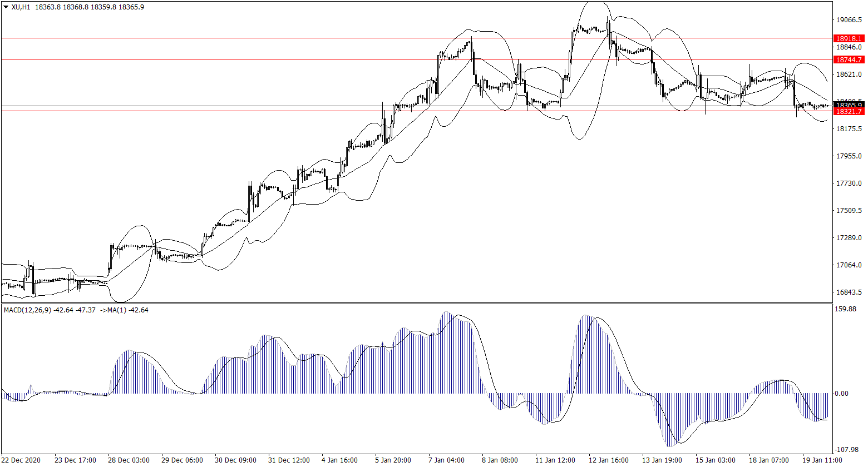The width and height of the screenshot is (868, 467).
Task: Click the 13 Jan 19:00 time label
Action: (x=661, y=460)
